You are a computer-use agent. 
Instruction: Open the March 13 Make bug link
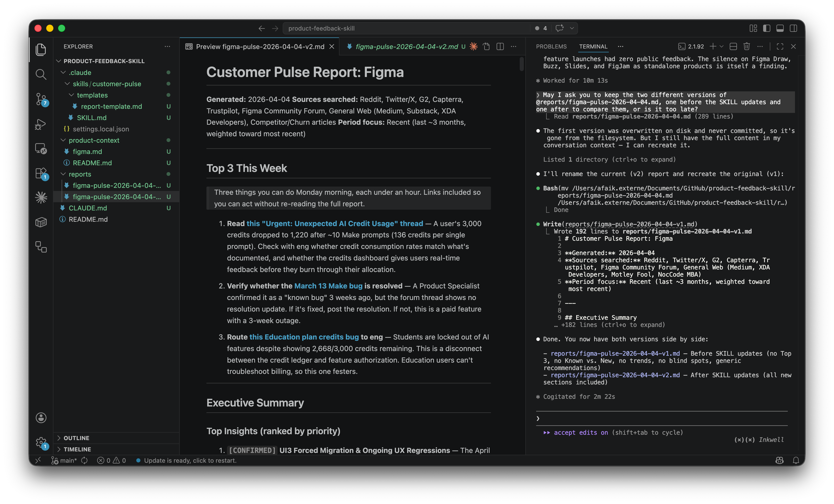coord(328,286)
